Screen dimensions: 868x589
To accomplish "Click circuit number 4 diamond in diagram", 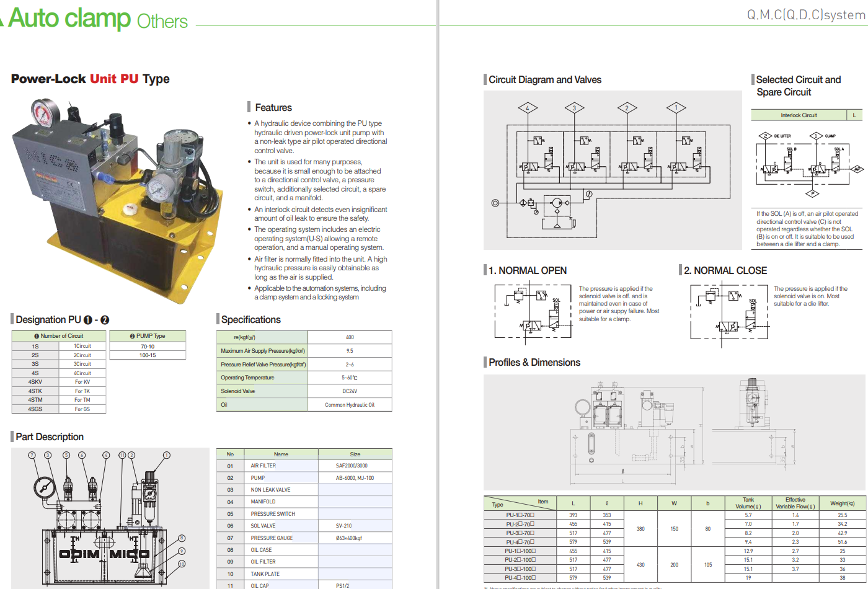I will click(528, 108).
